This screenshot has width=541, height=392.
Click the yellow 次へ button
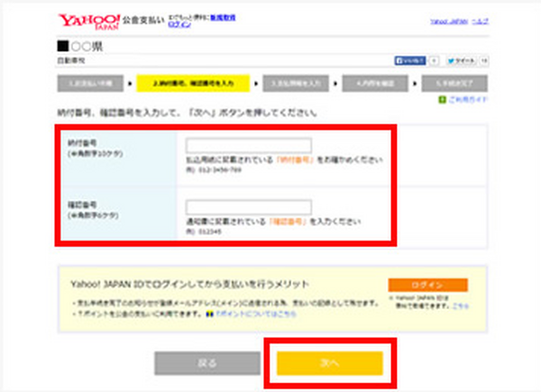pyautogui.click(x=330, y=363)
